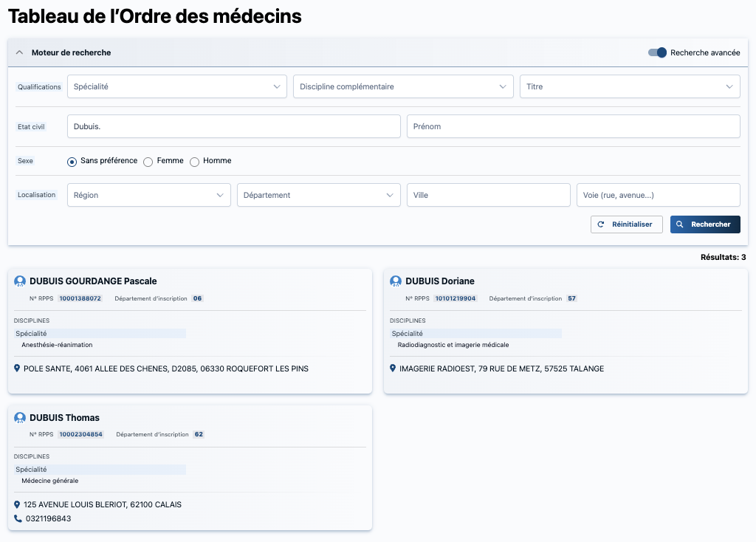Select the Homme radio button
The height and width of the screenshot is (542, 756).
point(194,162)
